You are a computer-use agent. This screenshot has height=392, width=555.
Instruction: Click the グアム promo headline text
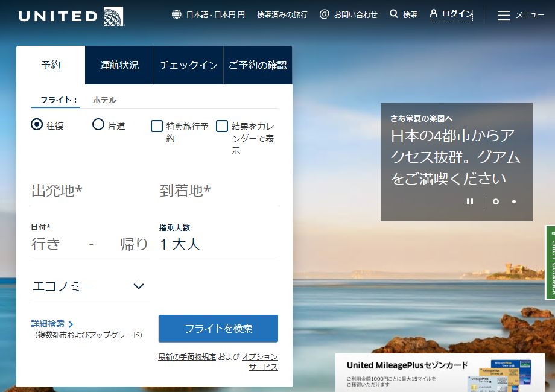[x=455, y=157]
